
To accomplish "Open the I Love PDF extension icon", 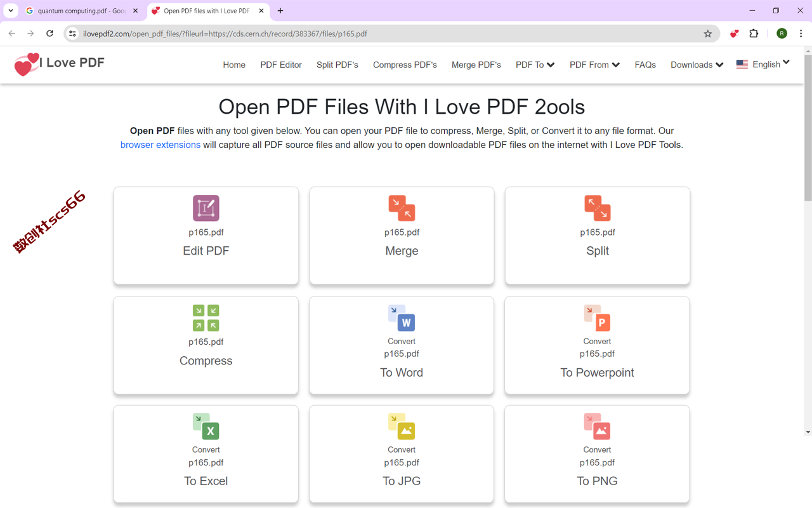I will (734, 34).
